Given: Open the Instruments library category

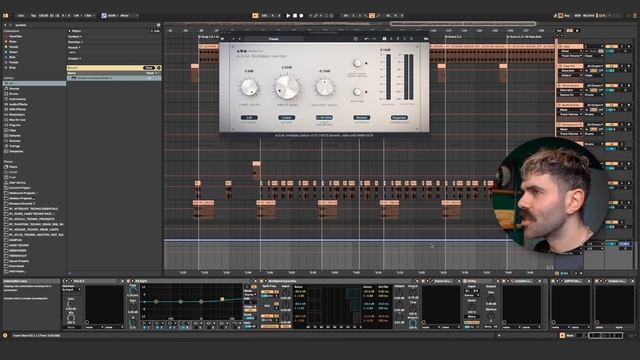Looking at the screenshot, I should coord(17,99).
